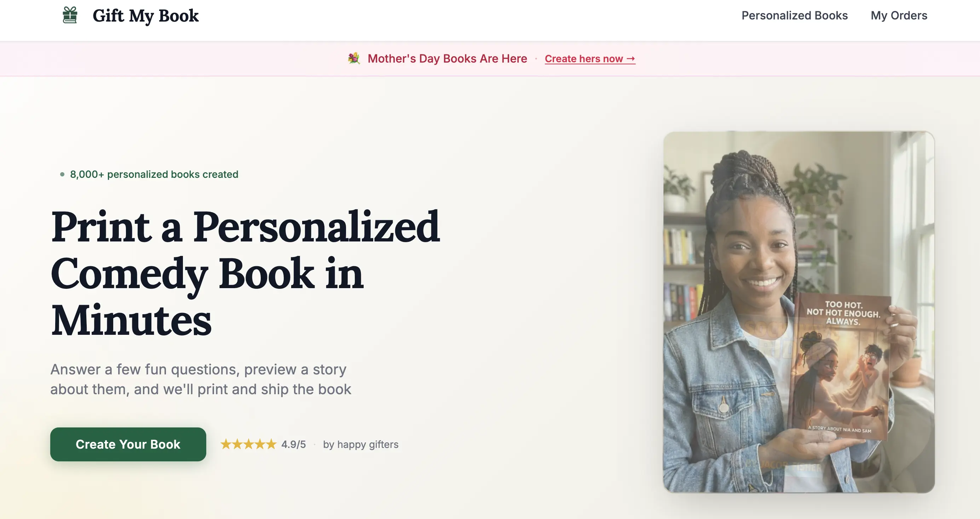The height and width of the screenshot is (519, 980).
Task: Follow the "Create hers now" link
Action: coord(584,59)
